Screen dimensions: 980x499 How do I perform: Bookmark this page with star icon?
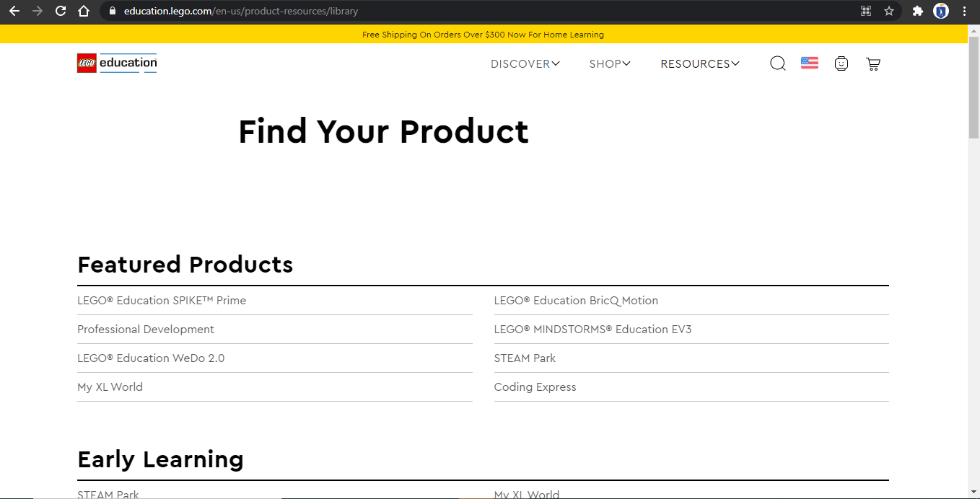(888, 11)
